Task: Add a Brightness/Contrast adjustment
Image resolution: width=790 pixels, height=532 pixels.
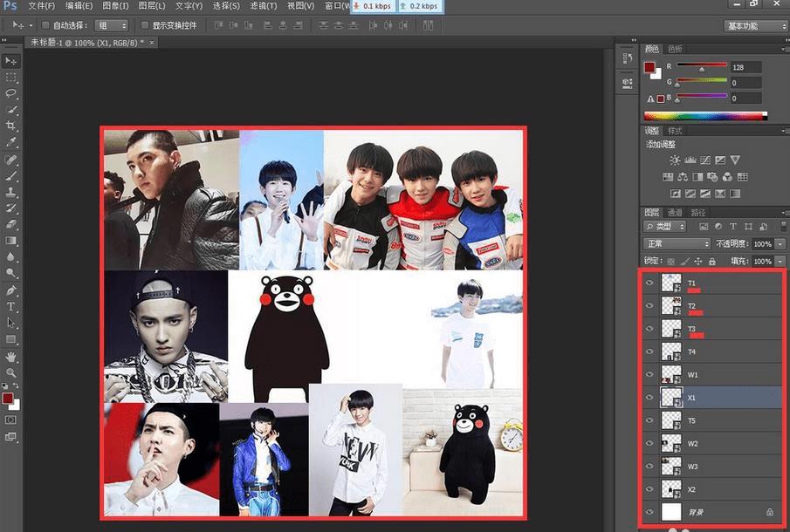Action: [675, 160]
